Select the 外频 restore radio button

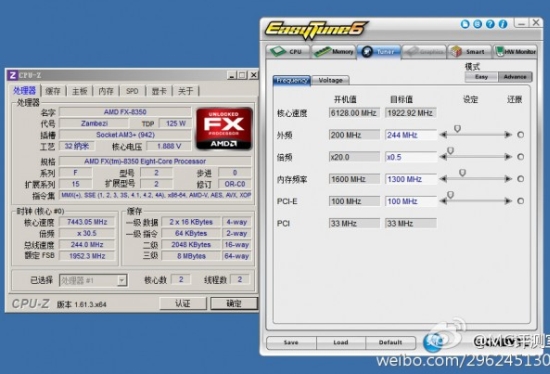tap(521, 135)
